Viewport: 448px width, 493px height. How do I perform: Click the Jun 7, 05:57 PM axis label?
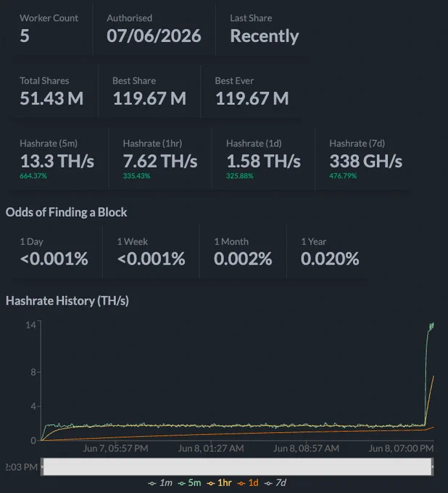coord(115,448)
